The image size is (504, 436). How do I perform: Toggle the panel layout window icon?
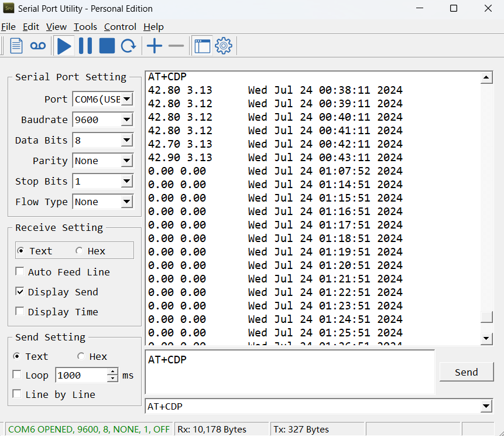point(202,46)
